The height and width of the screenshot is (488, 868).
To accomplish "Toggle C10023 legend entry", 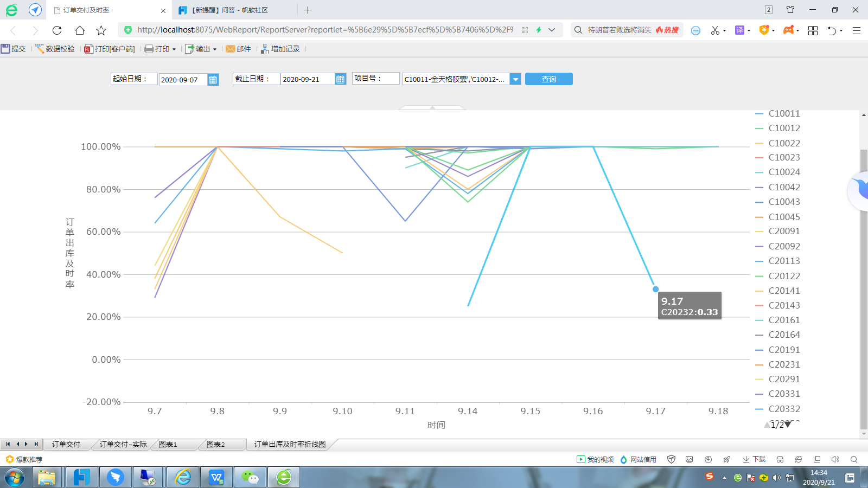I will point(778,157).
